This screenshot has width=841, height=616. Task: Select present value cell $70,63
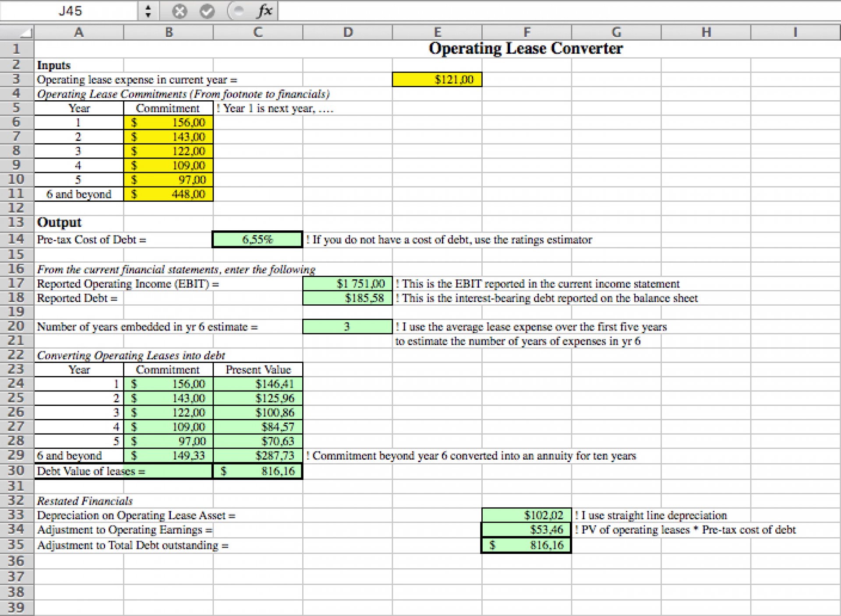point(258,441)
